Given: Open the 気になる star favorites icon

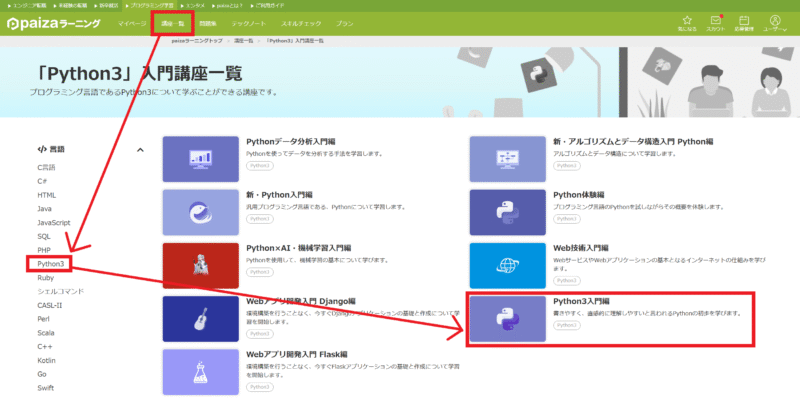Looking at the screenshot, I should (x=687, y=23).
